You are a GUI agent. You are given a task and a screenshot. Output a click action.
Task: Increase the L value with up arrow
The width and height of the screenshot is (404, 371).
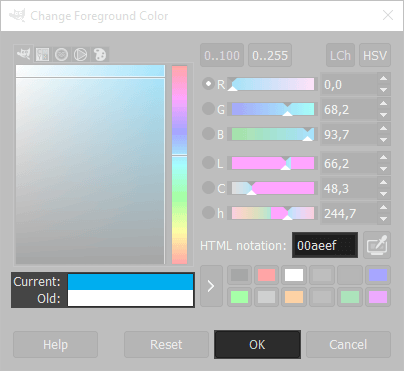click(384, 158)
